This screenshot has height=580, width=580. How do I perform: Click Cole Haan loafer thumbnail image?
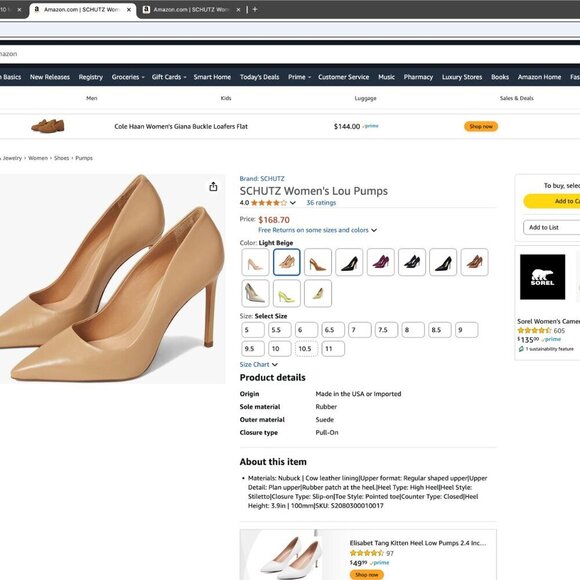[x=48, y=126]
